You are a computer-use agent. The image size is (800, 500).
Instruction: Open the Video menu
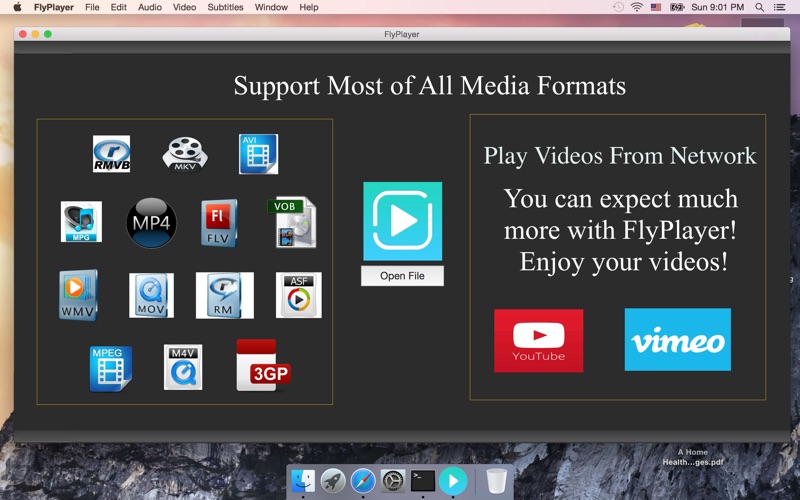[184, 7]
